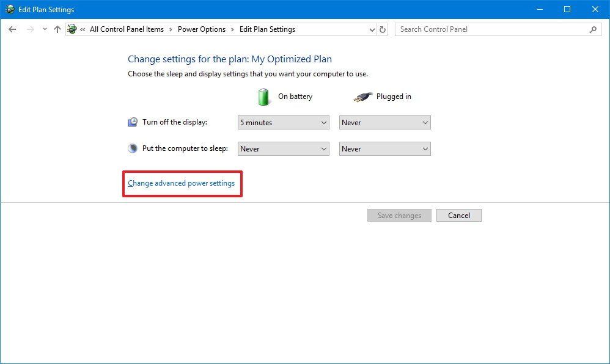Click the refresh icon beside the address bar

pyautogui.click(x=382, y=29)
